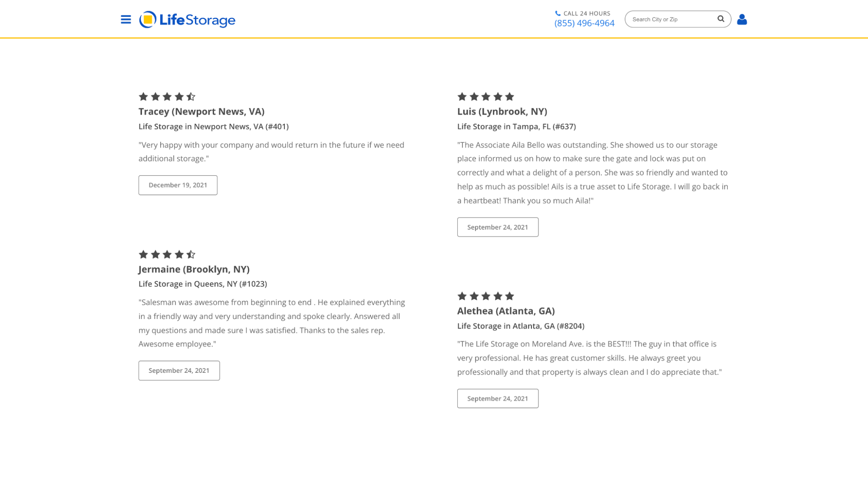Open Life Storage in Queens, NY (#1023)
Screen dimensions: 868x477
(203, 284)
